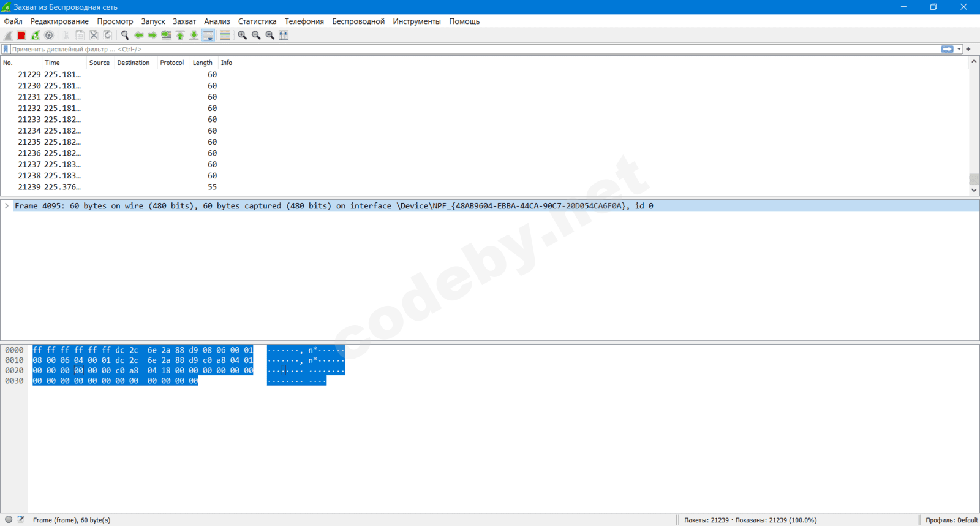The image size is (980, 526).
Task: Select packet 21239 with length 55
Action: pos(484,187)
